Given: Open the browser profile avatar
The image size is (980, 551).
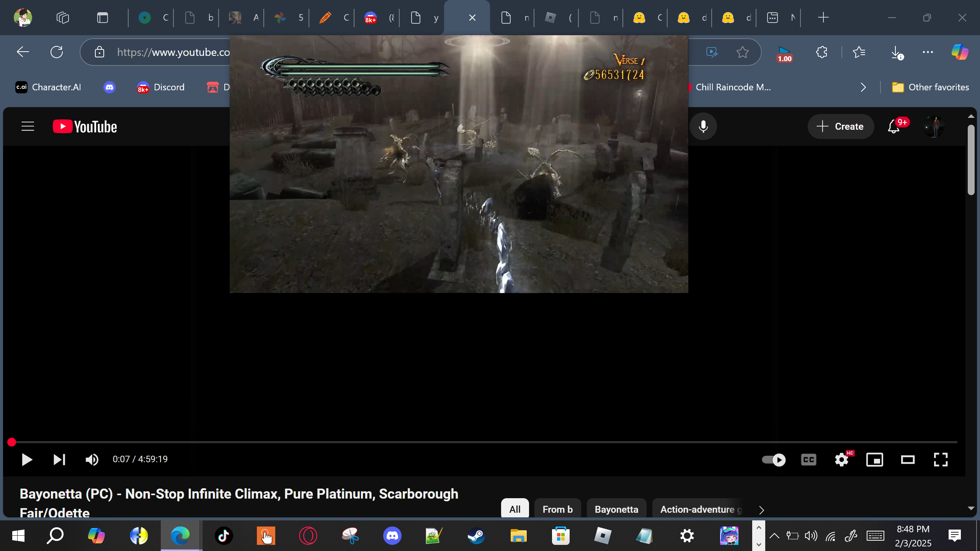Looking at the screenshot, I should pyautogui.click(x=23, y=18).
